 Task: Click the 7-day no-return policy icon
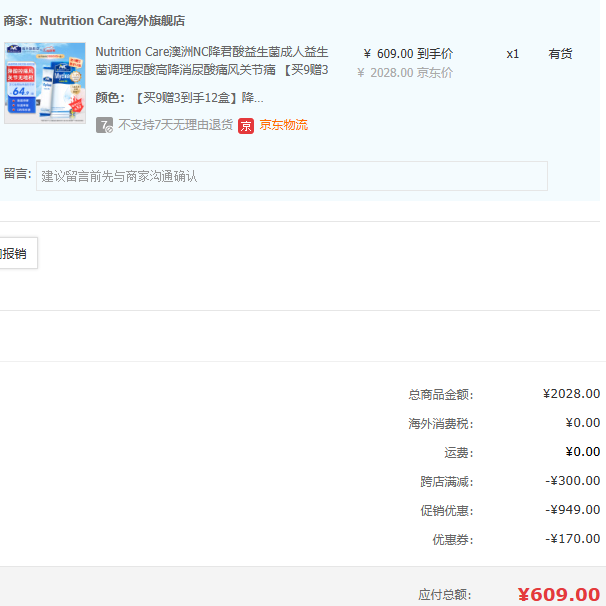coord(104,125)
